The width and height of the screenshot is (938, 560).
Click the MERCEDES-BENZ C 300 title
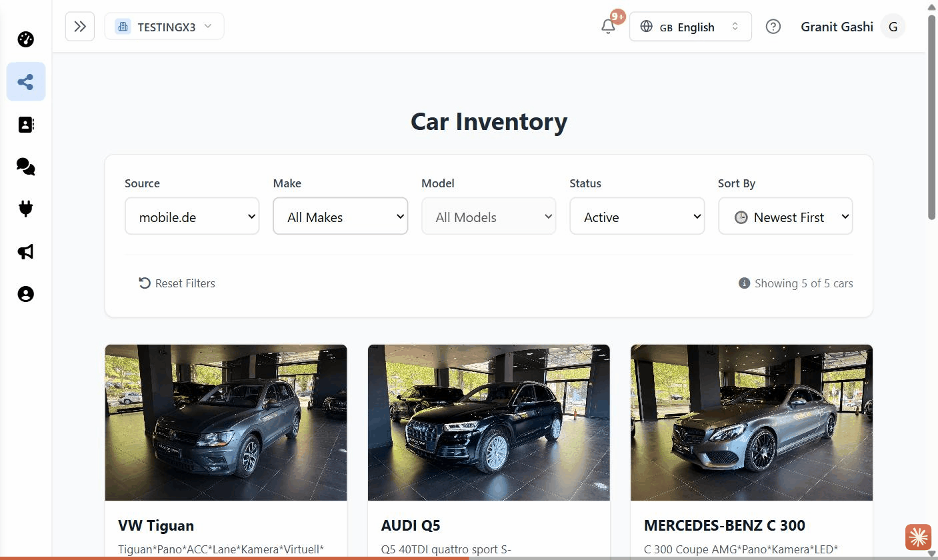point(725,525)
